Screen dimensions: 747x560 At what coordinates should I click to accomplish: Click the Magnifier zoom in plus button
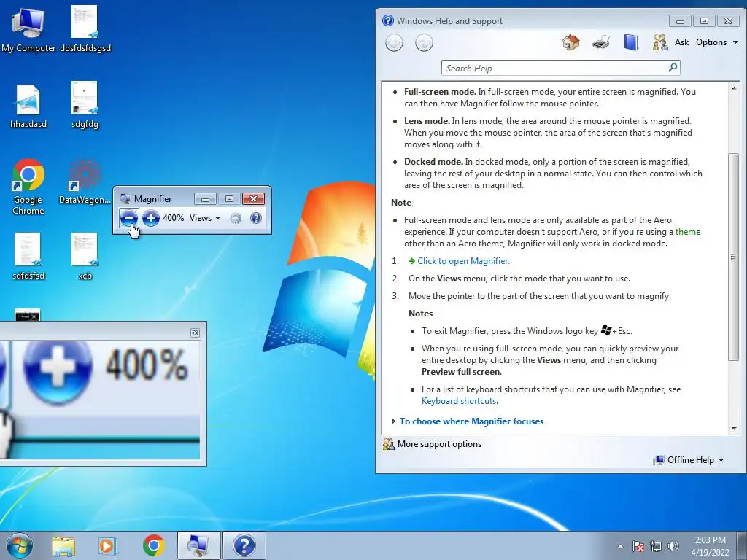pyautogui.click(x=150, y=218)
